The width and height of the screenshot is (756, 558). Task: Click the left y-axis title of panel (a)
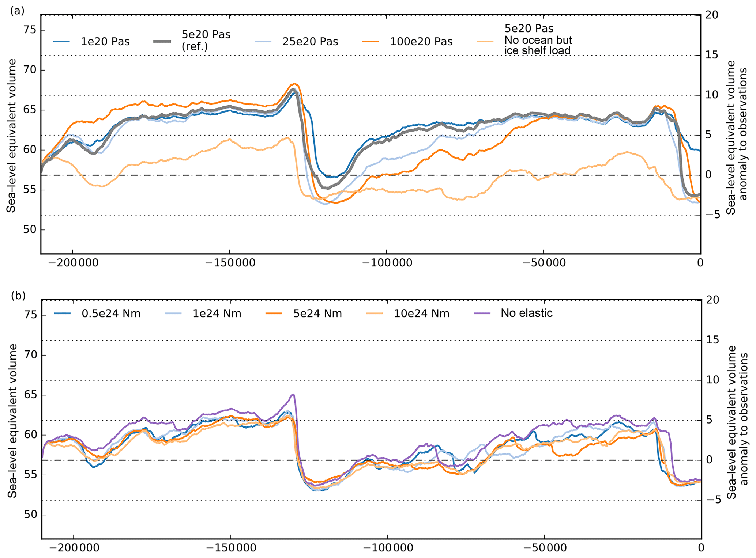[11, 136]
